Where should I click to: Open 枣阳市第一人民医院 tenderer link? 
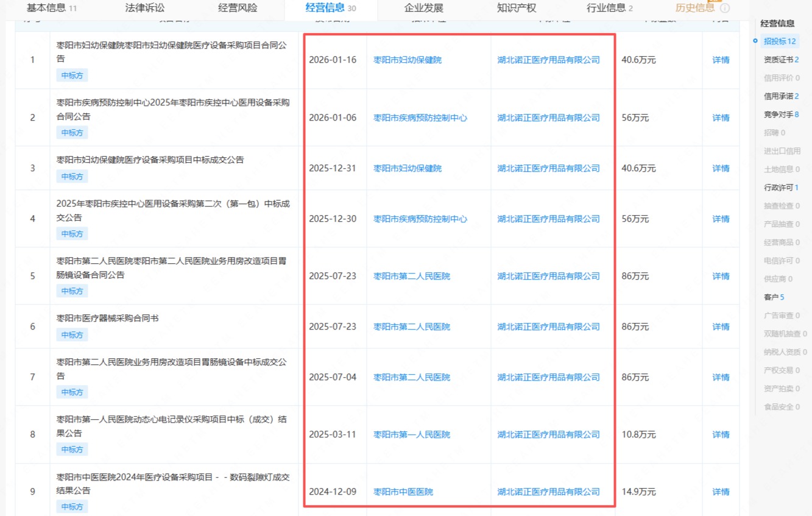pos(411,435)
